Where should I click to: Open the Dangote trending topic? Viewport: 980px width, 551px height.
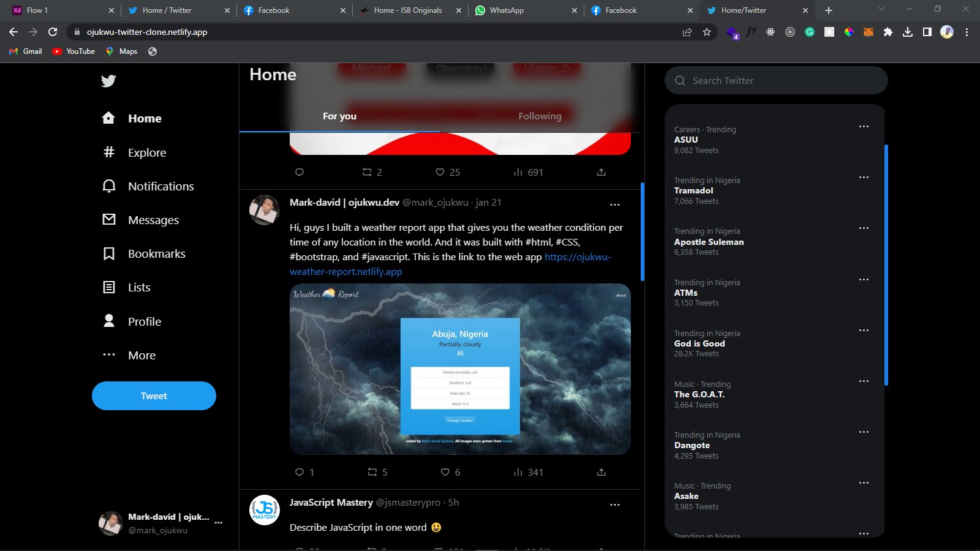(x=692, y=445)
